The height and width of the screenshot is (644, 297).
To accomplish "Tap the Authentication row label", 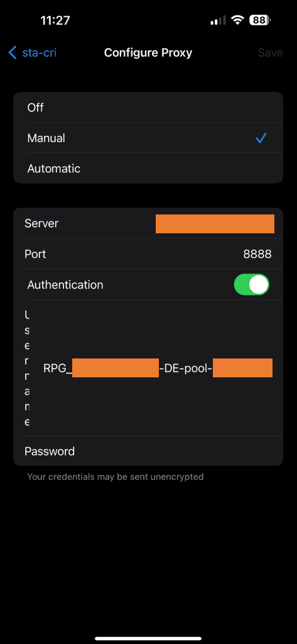I will tap(65, 285).
